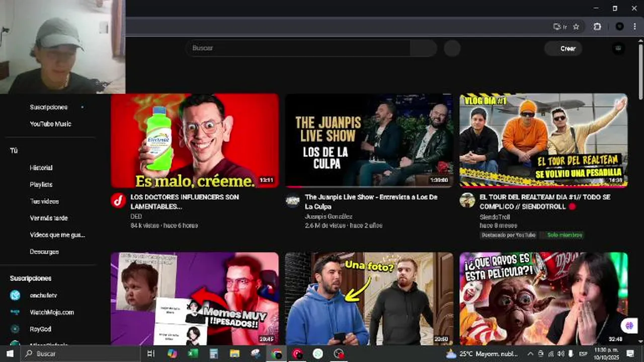The height and width of the screenshot is (362, 644).
Task: Click the YouTube search magnifier button
Action: point(423,48)
